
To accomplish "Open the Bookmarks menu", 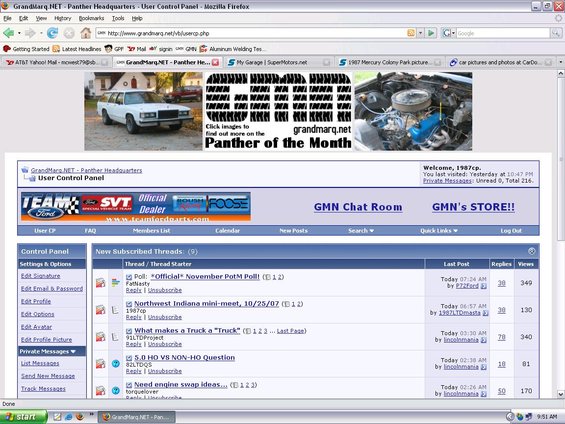I will [92, 18].
